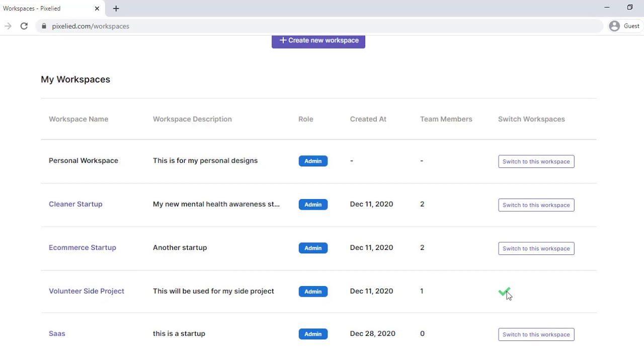Switch to the Ecommerce Startup workspace
This screenshot has width=644, height=362.
[x=536, y=248]
